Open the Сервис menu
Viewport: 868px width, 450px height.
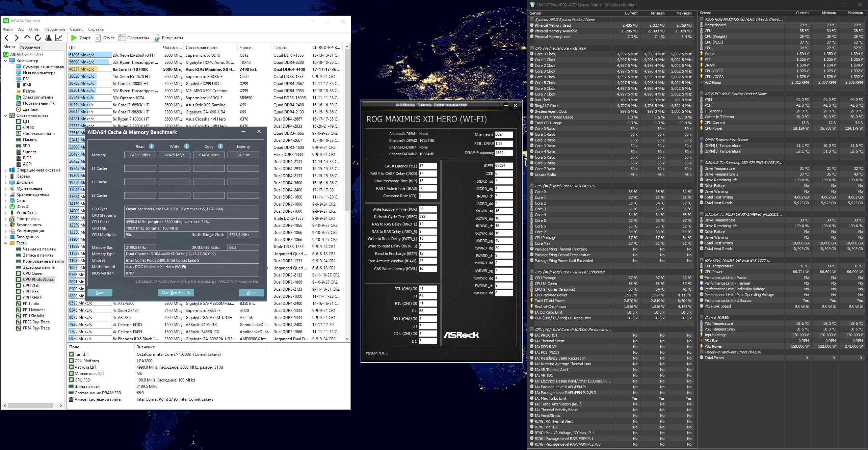(x=77, y=29)
